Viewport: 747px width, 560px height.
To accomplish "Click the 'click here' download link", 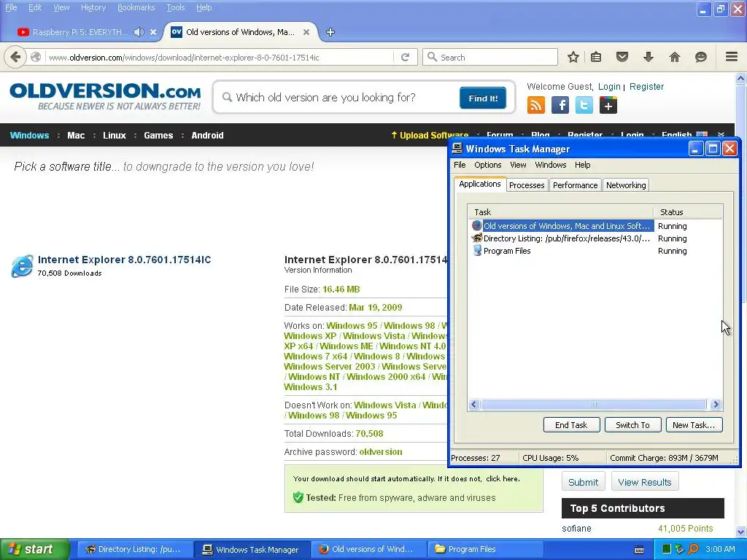I will pyautogui.click(x=503, y=478).
